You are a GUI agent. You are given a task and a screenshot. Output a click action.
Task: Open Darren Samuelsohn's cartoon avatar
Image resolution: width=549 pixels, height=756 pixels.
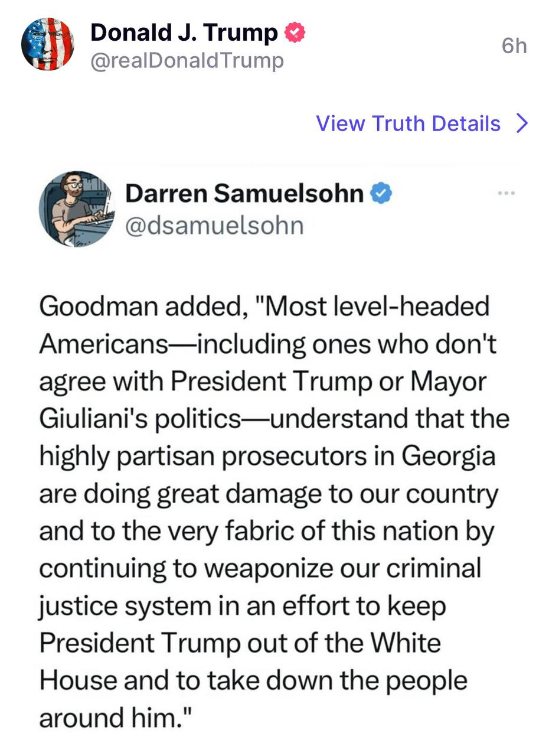point(76,209)
